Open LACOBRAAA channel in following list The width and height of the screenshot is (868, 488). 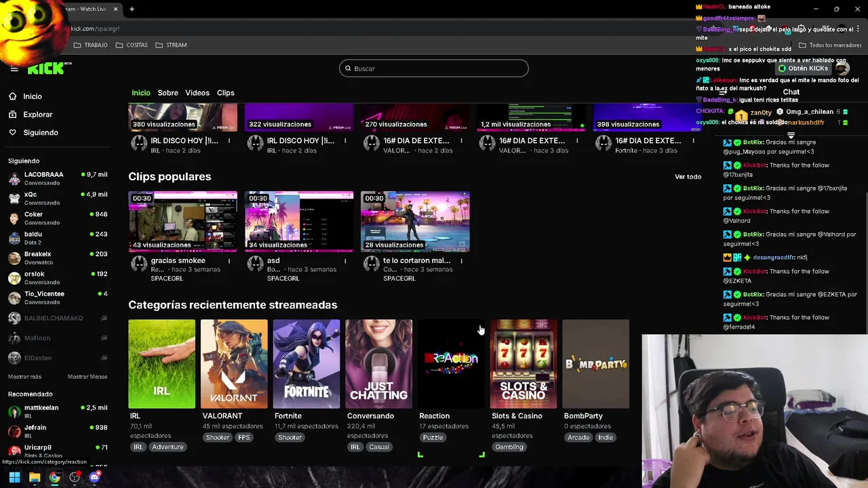click(58, 178)
